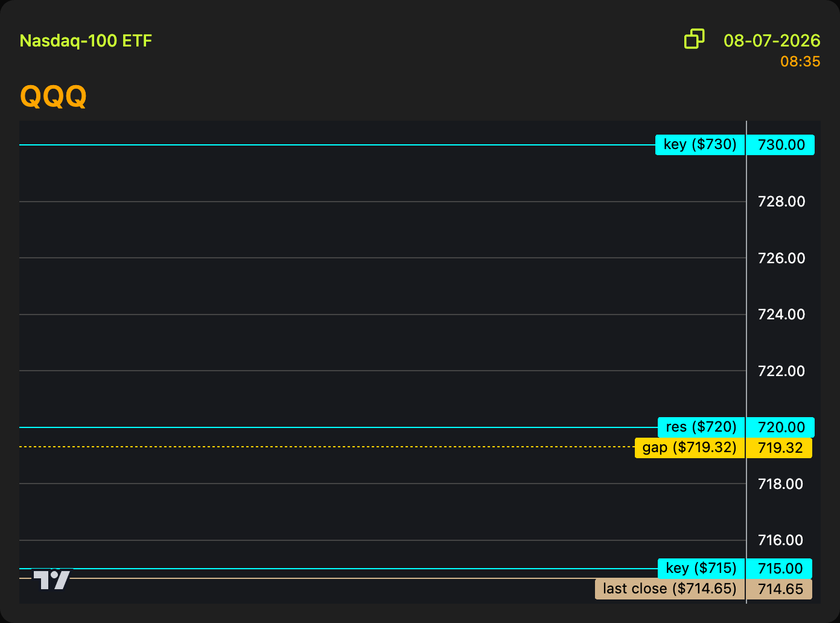Click the 724.00 axis price

[781, 315]
